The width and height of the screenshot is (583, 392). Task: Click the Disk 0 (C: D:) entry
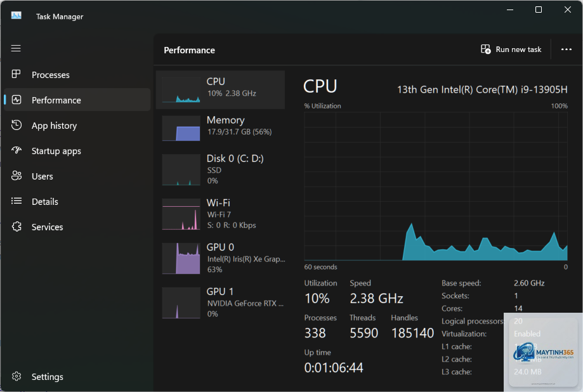[221, 169]
